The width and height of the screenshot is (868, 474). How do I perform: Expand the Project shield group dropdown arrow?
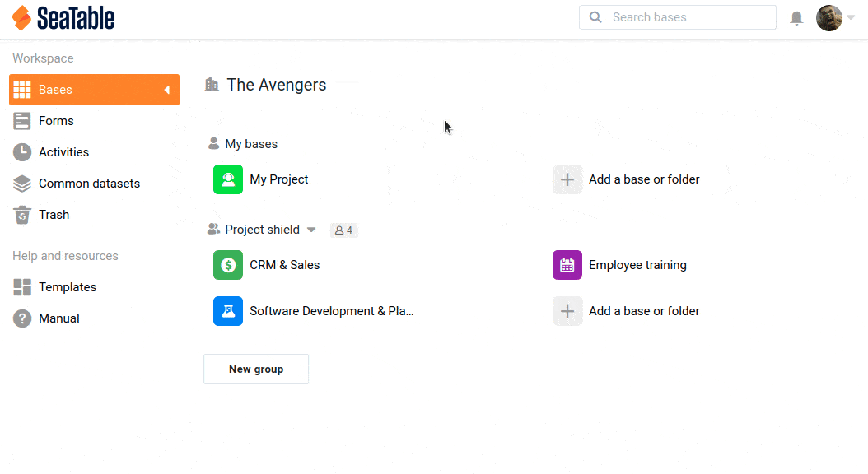coord(311,230)
